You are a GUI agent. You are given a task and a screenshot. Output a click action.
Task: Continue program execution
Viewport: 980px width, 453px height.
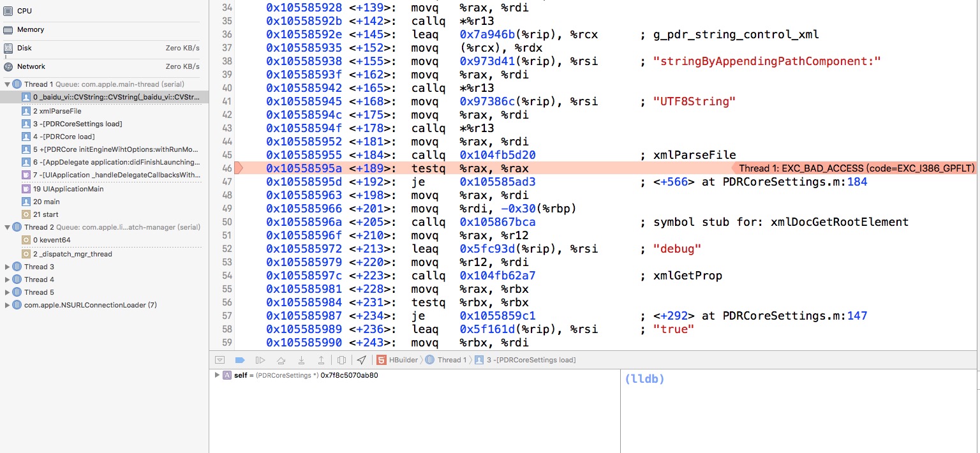coord(260,360)
